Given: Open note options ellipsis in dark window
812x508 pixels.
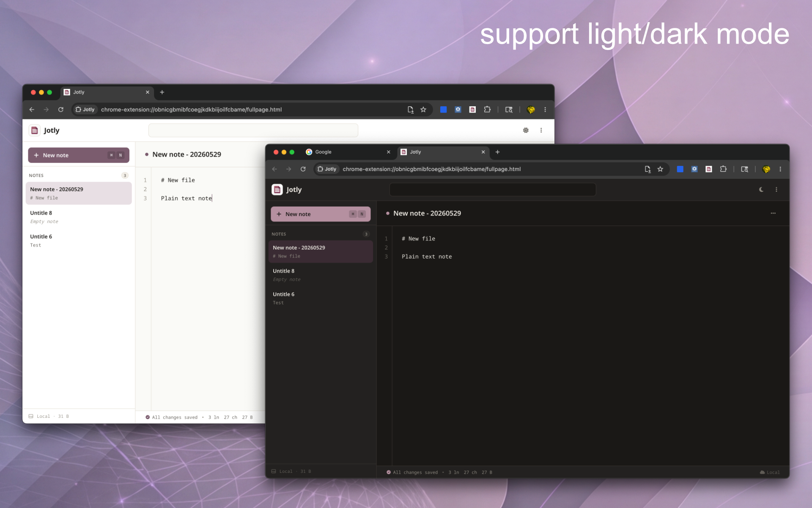Looking at the screenshot, I should pos(773,213).
